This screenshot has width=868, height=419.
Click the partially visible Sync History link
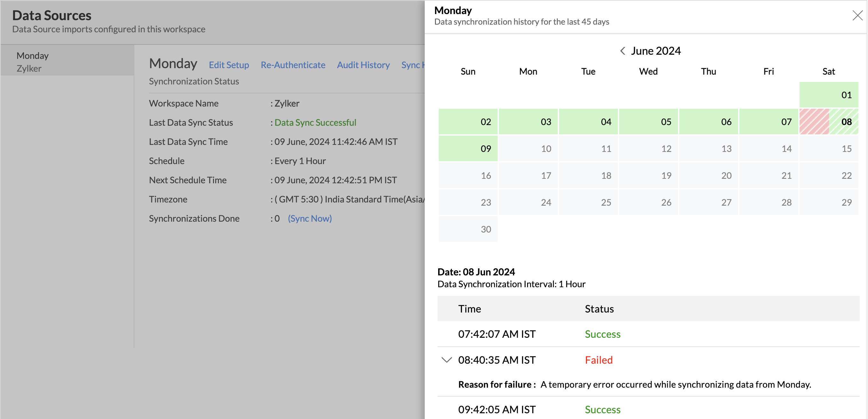tap(413, 65)
